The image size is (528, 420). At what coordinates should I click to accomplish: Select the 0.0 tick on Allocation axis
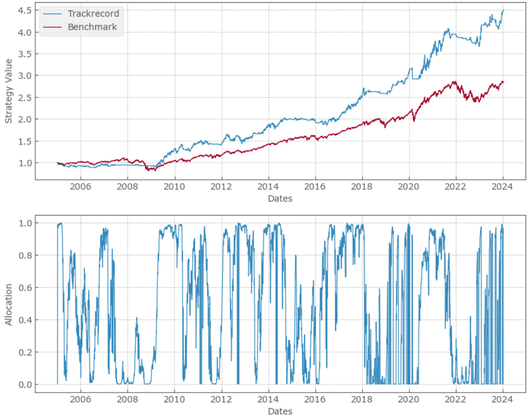tap(25, 384)
